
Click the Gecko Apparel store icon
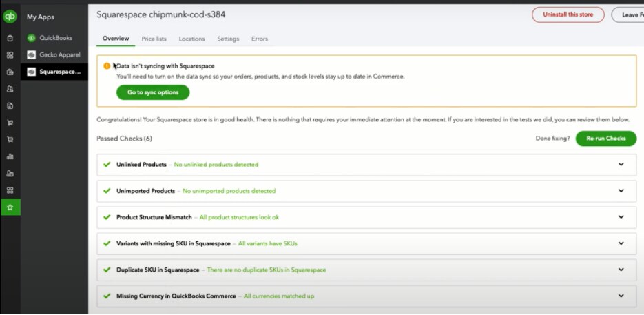(31, 54)
